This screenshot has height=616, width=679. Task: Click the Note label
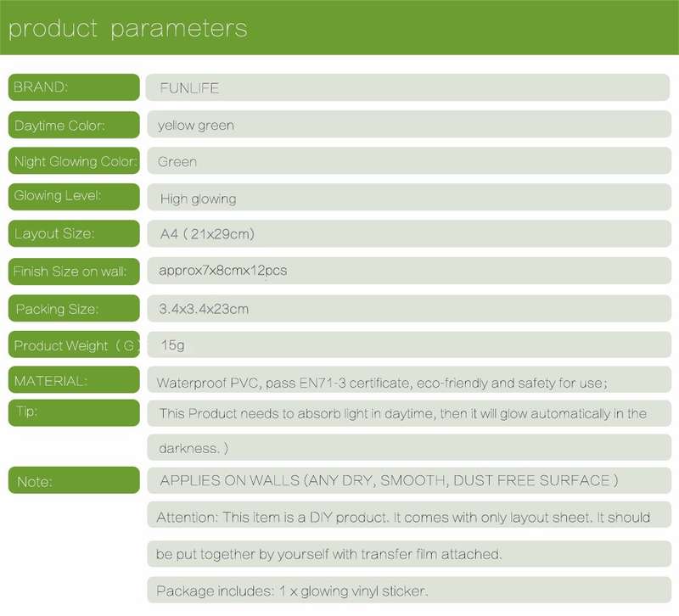click(x=74, y=480)
